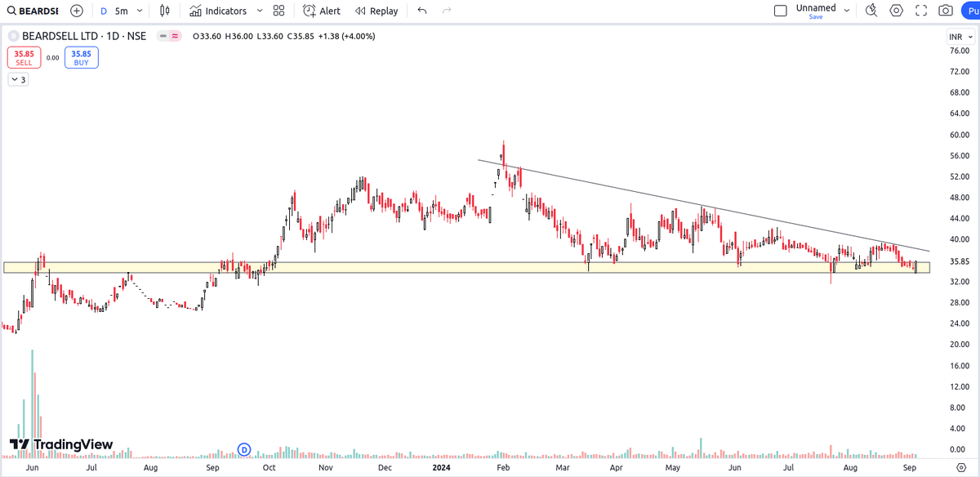Open quick search lightning icon

click(872, 11)
